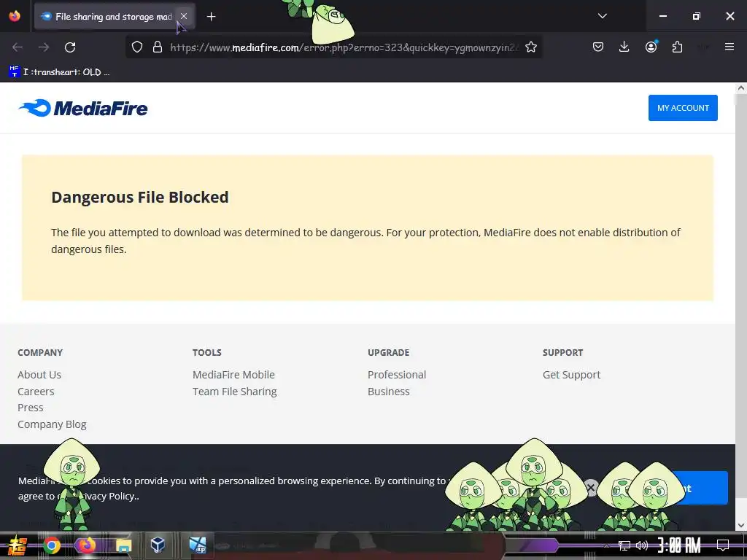Go back to previous page
Screen dimensions: 747x560
[x=18, y=47]
